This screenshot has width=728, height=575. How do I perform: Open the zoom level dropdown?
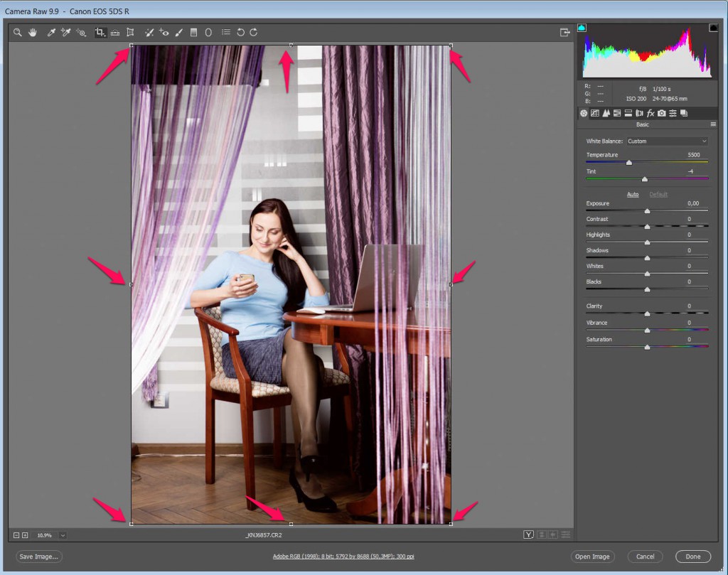pos(63,534)
